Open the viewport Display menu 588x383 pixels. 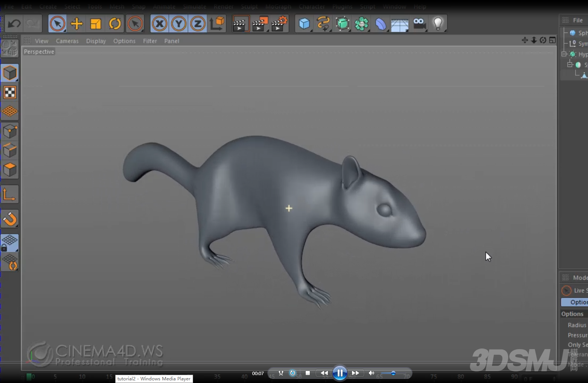pos(96,41)
